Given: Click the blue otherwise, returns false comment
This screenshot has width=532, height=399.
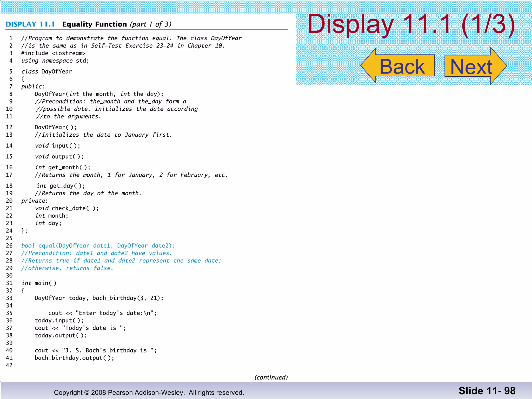Looking at the screenshot, I should [x=67, y=268].
